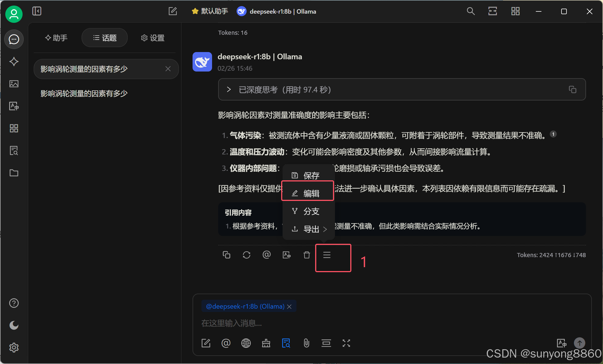Click the attachment paperclip icon
603x364 pixels.
pyautogui.click(x=306, y=343)
